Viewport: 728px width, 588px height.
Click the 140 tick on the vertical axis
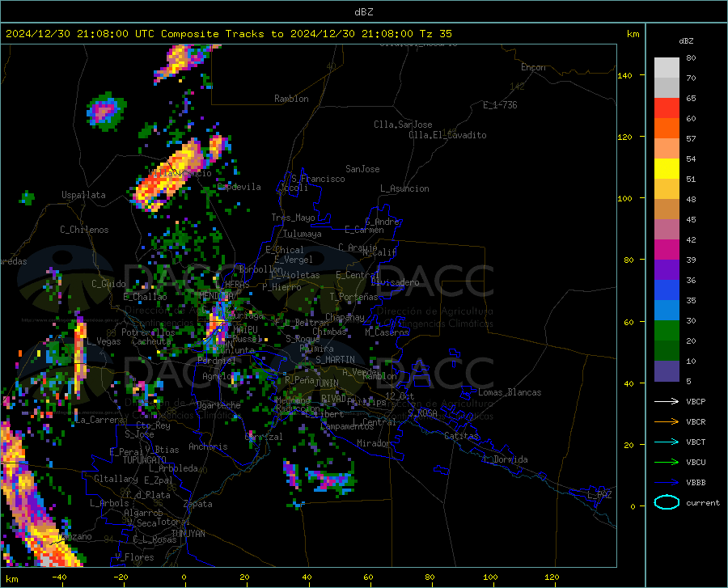click(x=624, y=75)
